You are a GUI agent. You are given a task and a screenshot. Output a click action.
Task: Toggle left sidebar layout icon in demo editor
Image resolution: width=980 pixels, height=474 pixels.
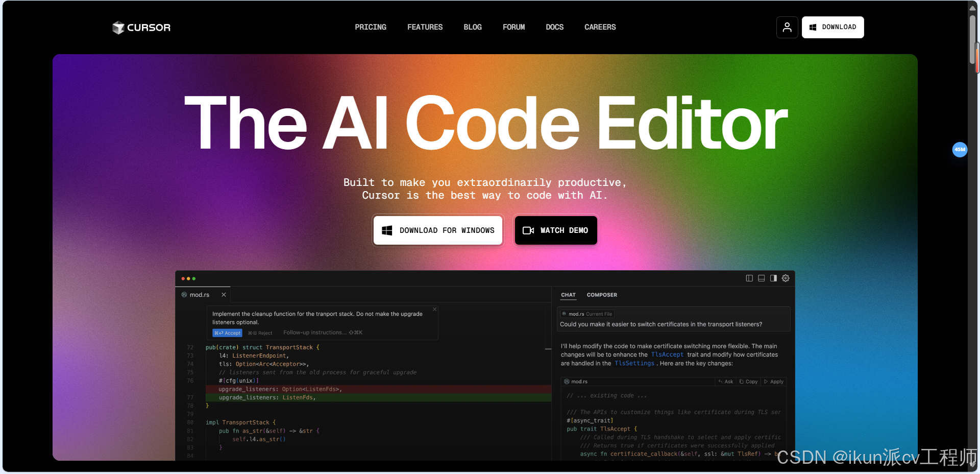point(749,278)
